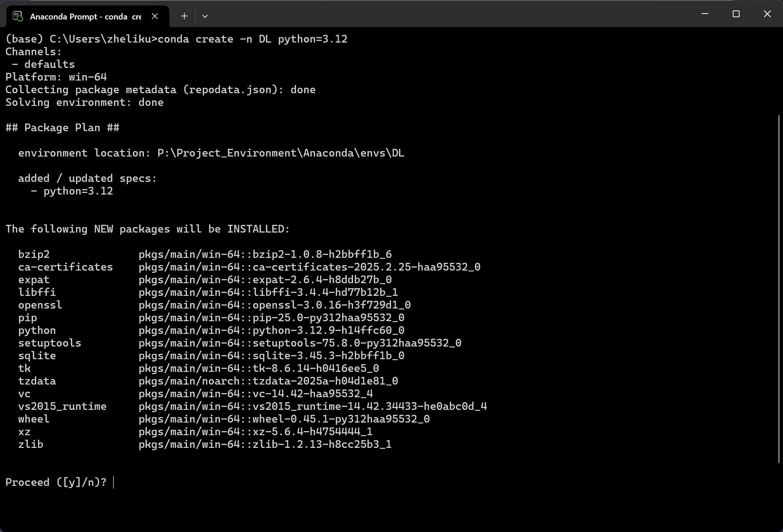Click the libffi package name
Screen dimensions: 783x532
point(37,292)
